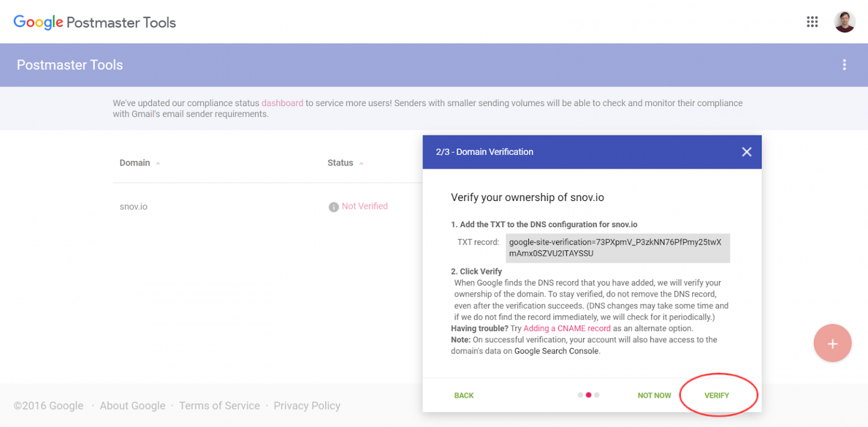Open the dashboard link in notice
Image resolution: width=868 pixels, height=427 pixels.
[282, 103]
